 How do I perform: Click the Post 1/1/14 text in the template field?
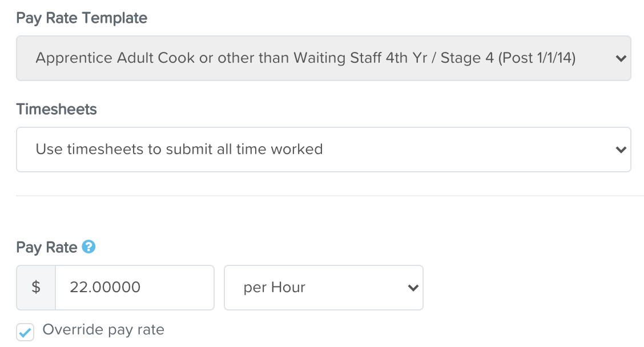pos(538,58)
